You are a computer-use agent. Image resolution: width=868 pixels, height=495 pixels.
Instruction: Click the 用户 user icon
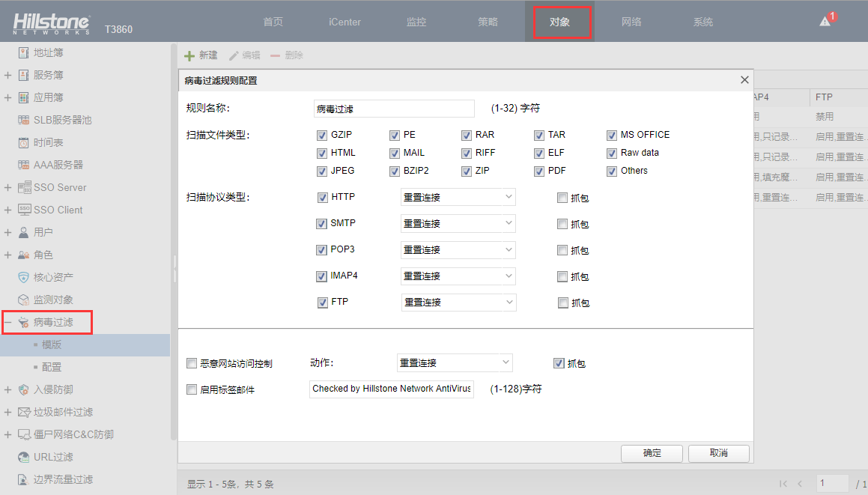[23, 233]
